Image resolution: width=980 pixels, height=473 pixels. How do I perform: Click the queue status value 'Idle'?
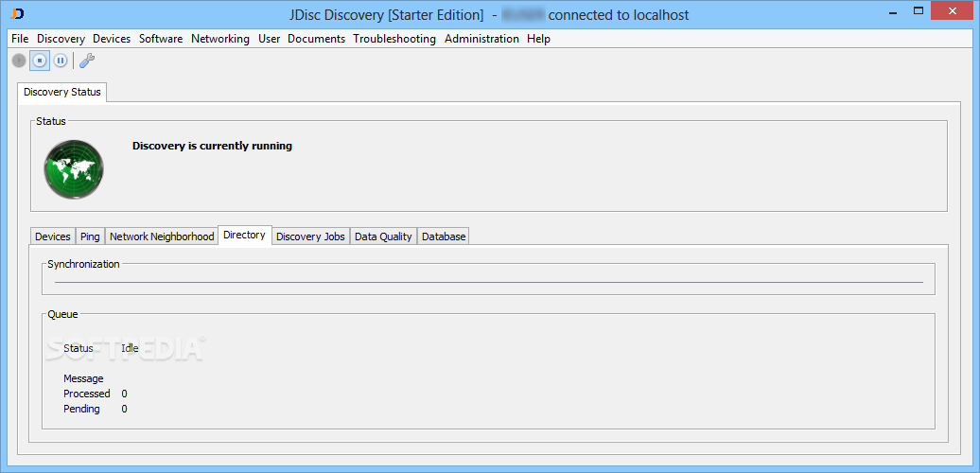coord(130,348)
